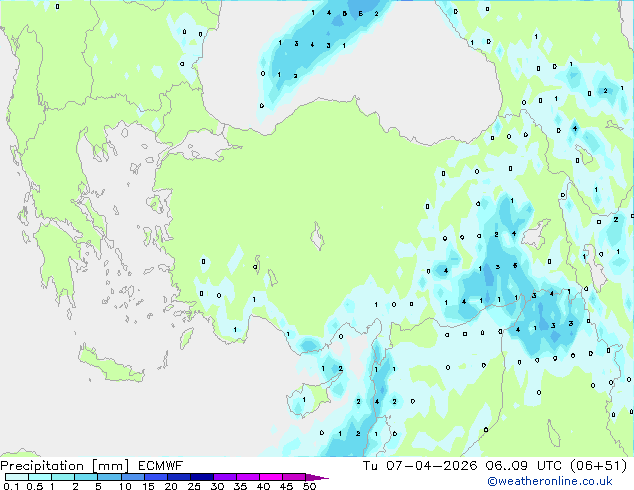Screen dimensions: 634x490
Task: Click the '0.1' legend scale label
Action: click(x=11, y=486)
